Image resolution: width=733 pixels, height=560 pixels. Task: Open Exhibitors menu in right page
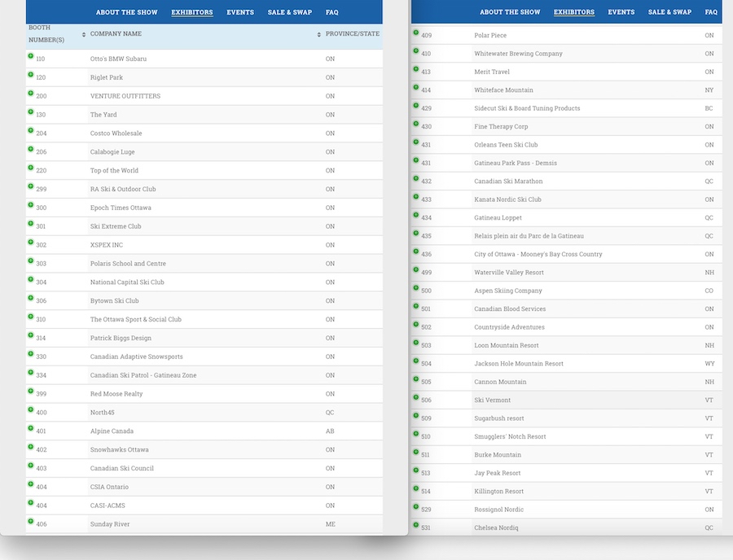[x=574, y=11]
